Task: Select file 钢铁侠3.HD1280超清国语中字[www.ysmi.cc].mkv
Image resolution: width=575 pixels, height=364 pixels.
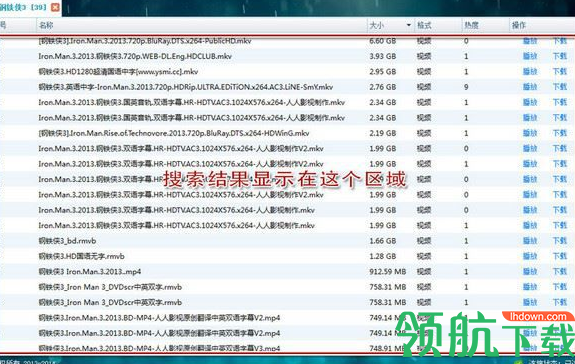Action: coord(118,71)
